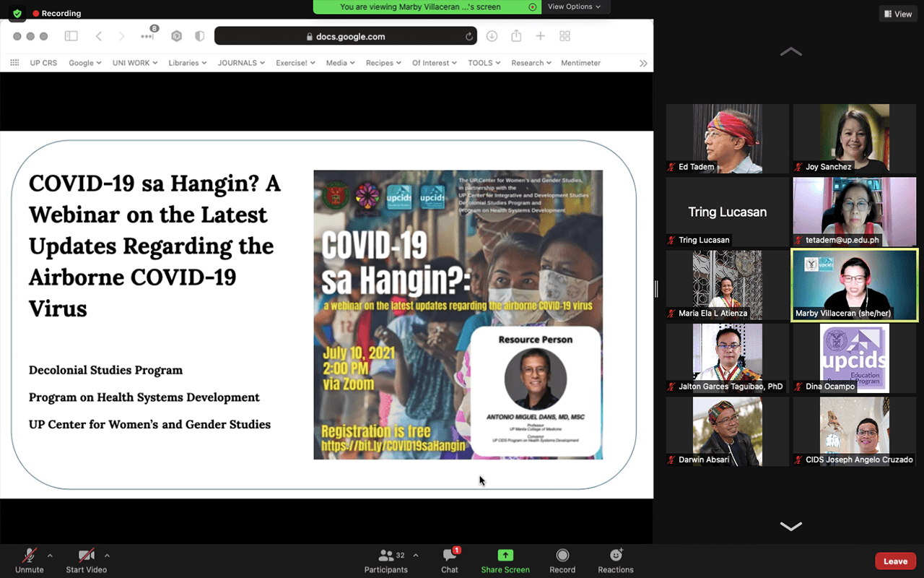Viewport: 924px width, 578px height.
Task: Select Maria Ela L Atienza's video thumbnail
Action: tap(728, 285)
